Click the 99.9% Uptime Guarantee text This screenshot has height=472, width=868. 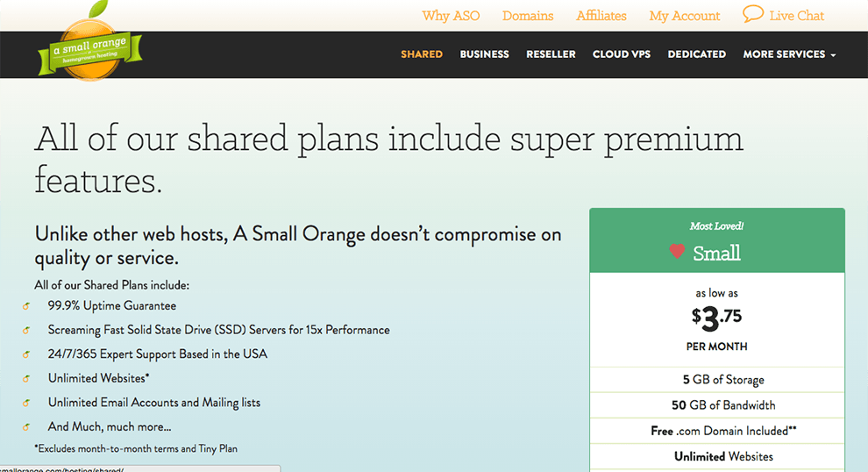(x=112, y=306)
